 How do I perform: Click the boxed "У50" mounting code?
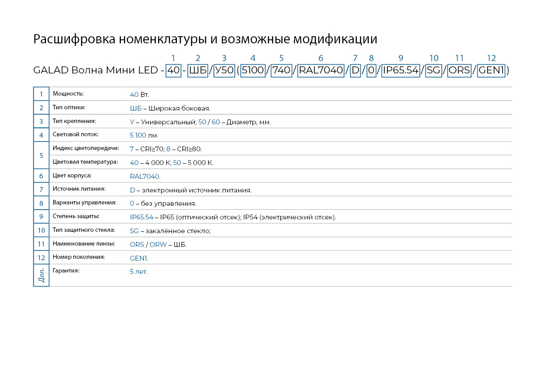coord(224,70)
